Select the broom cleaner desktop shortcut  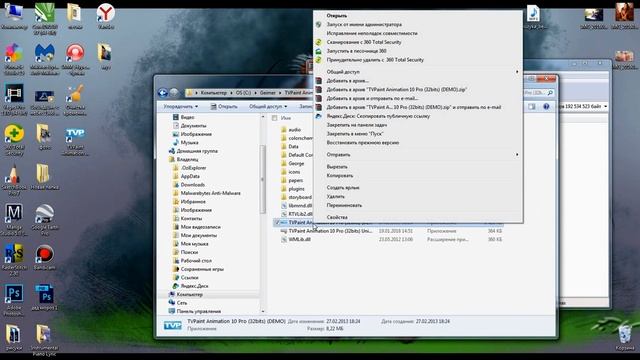coord(76,100)
